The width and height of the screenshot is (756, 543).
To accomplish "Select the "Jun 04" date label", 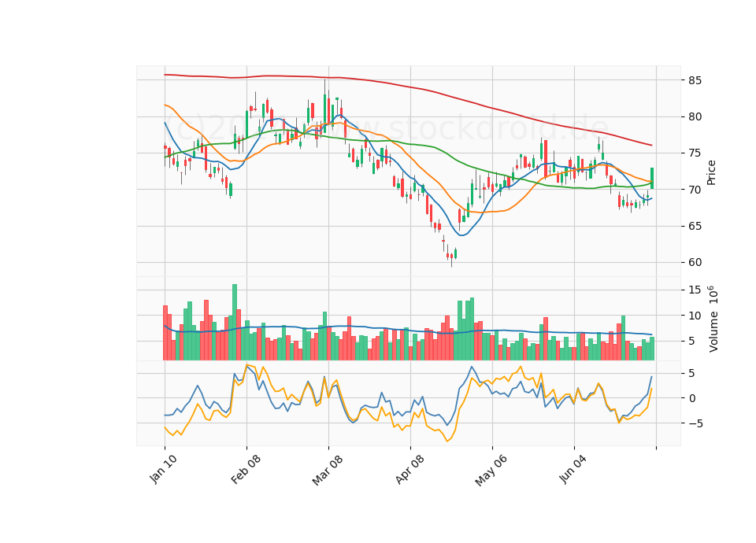I will coord(573,469).
